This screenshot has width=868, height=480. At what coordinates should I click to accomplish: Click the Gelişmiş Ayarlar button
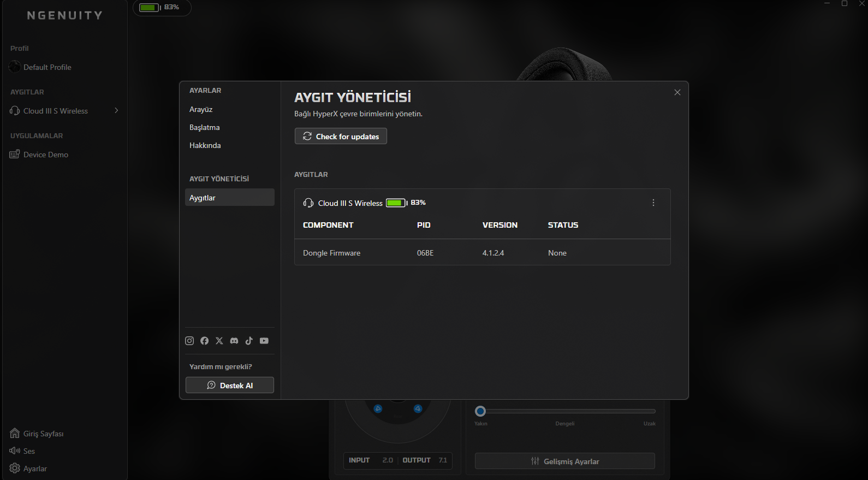click(x=565, y=461)
